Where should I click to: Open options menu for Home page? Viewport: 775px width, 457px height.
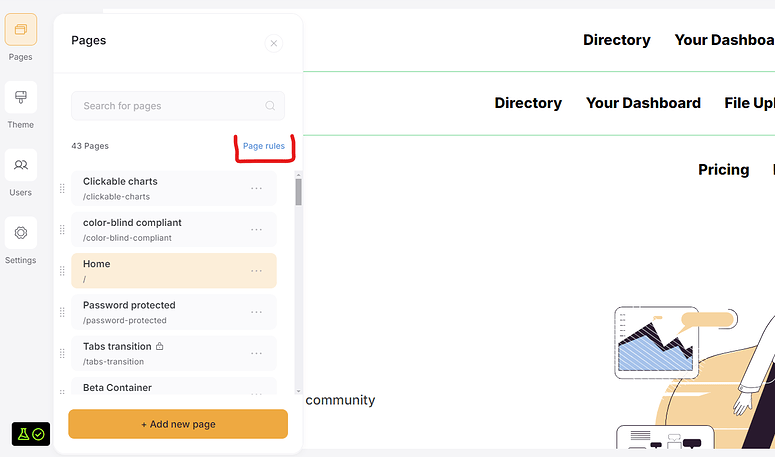click(x=256, y=271)
